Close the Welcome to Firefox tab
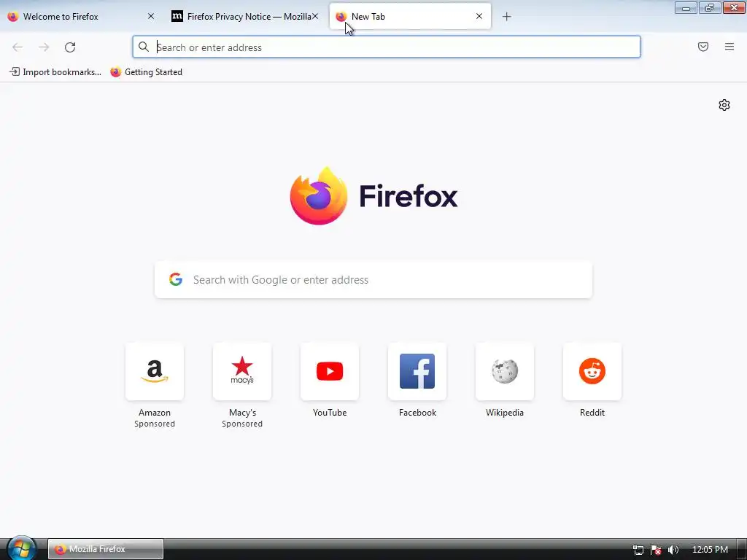Image resolution: width=747 pixels, height=560 pixels. tap(150, 16)
